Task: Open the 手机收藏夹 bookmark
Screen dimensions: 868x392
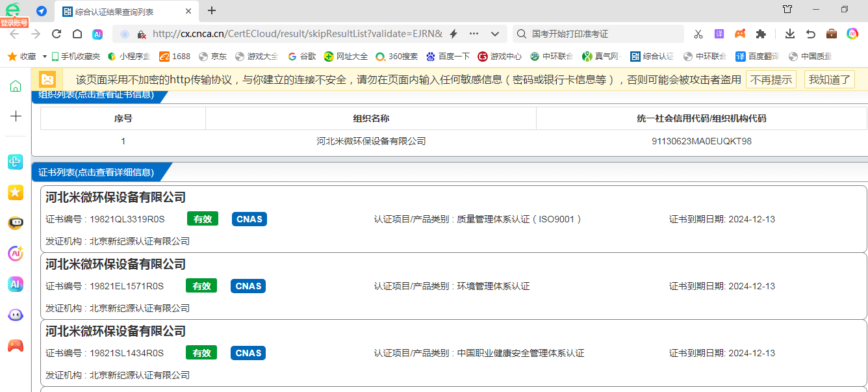Action: point(76,57)
